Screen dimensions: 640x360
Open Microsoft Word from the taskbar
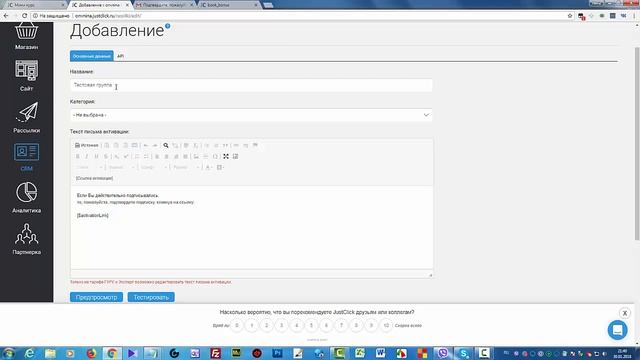tap(380, 353)
